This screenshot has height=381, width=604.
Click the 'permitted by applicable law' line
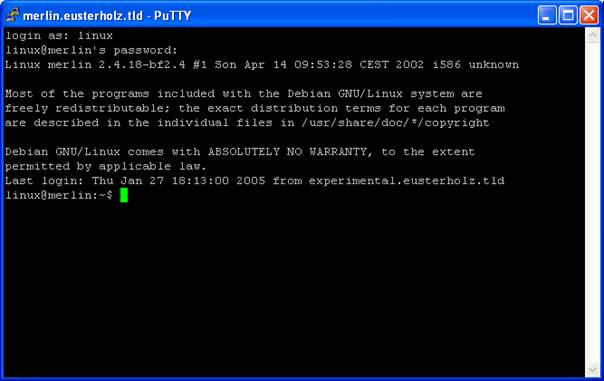point(106,166)
